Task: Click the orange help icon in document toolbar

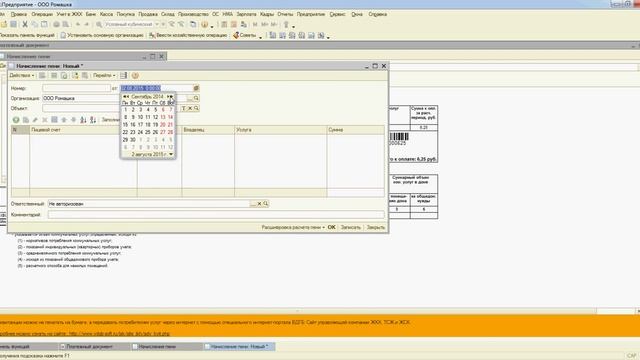Action: coord(135,76)
